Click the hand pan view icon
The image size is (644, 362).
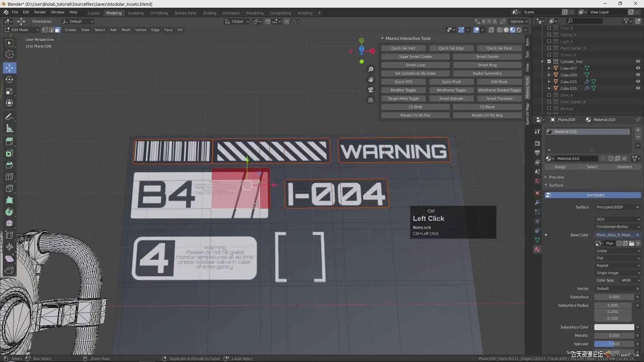pyautogui.click(x=371, y=80)
